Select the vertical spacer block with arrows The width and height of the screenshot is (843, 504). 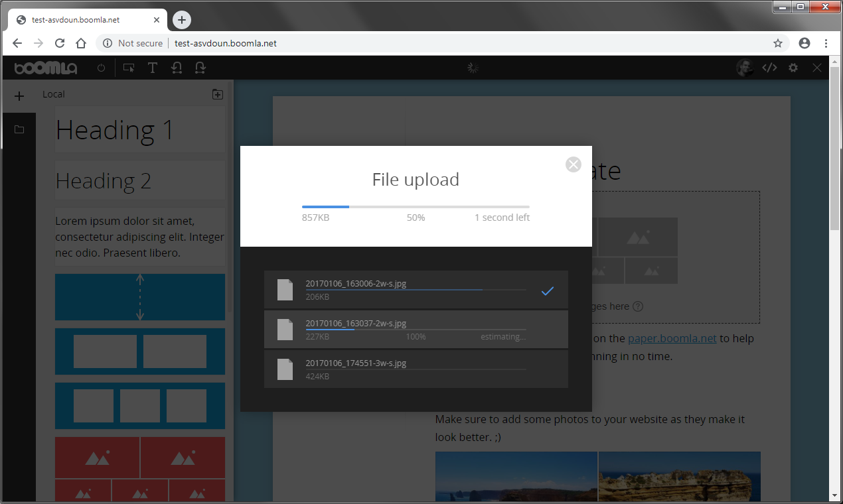pyautogui.click(x=140, y=297)
